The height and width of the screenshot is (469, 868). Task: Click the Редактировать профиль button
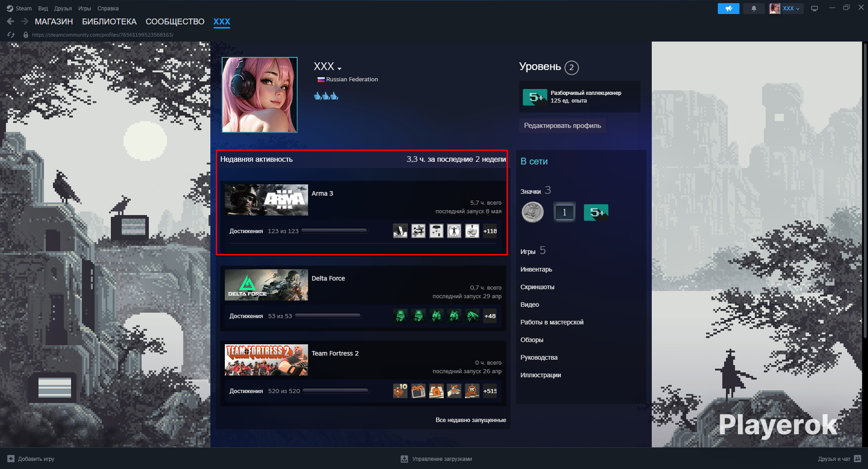562,126
